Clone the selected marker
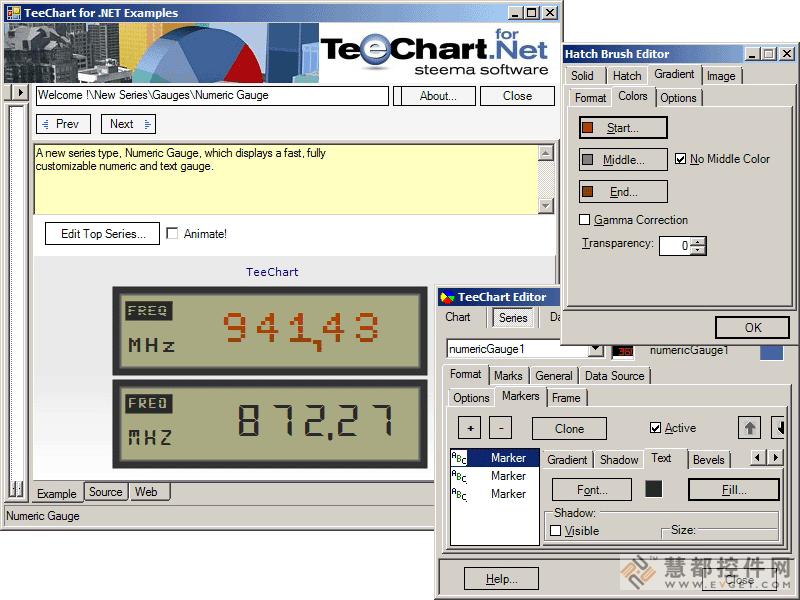The image size is (800, 600). pos(569,429)
